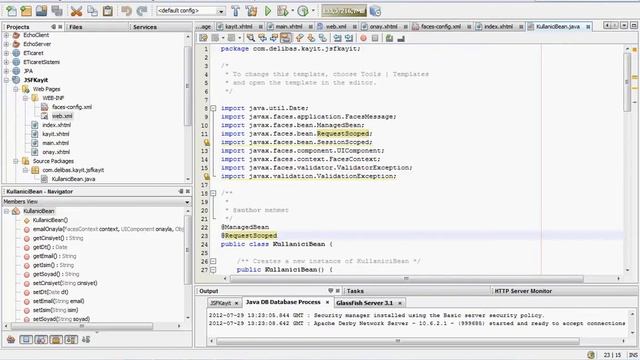Viewport: 640px width, 360px height.
Task: Cut selection with scissors icon
Action: point(76,11)
